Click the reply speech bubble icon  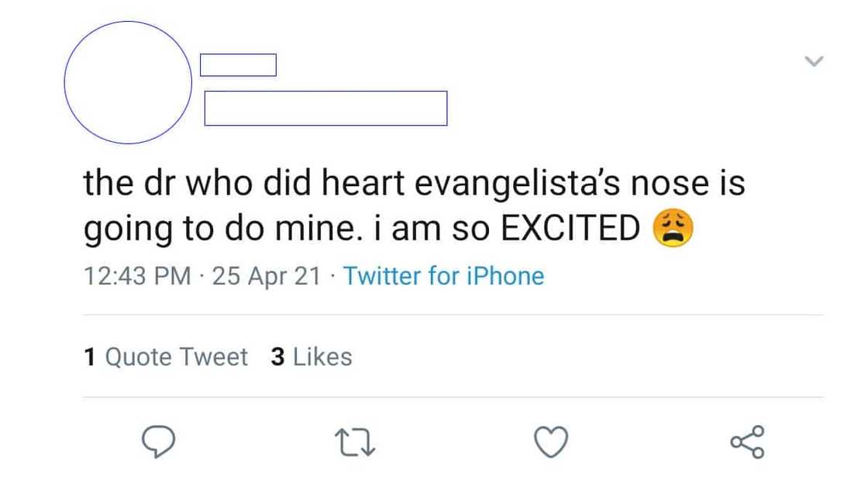(158, 442)
